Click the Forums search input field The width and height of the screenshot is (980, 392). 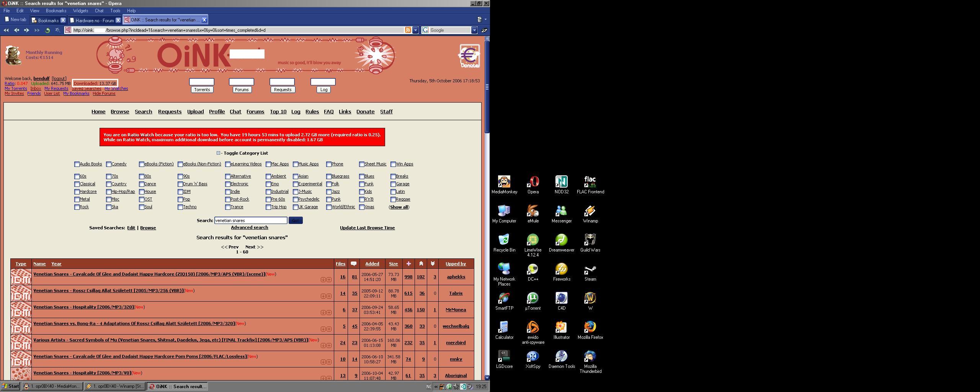[x=241, y=82]
